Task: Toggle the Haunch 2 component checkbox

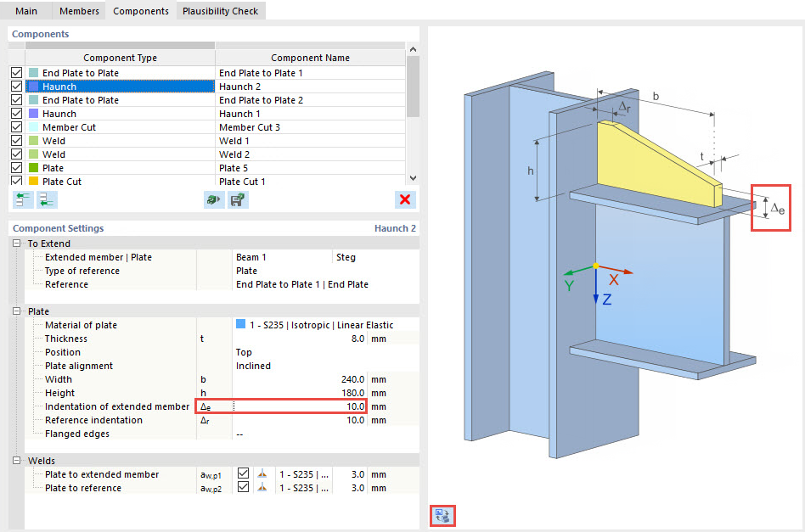Action: tap(16, 87)
